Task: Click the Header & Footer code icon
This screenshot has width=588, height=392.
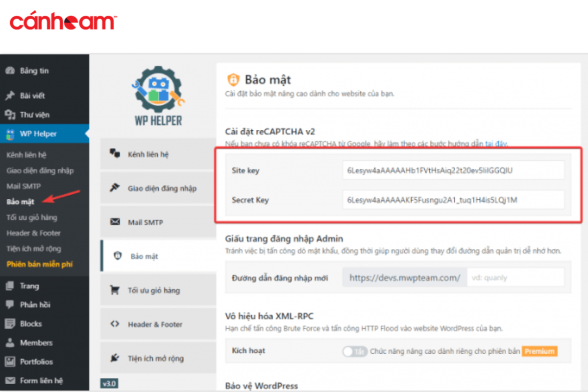Action: click(x=115, y=324)
